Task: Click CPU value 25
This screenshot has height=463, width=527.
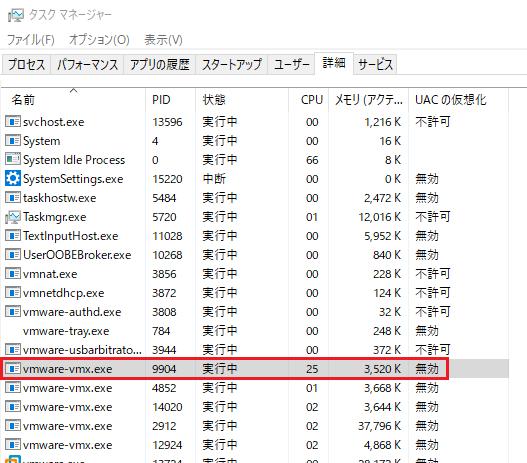Action: tap(312, 369)
